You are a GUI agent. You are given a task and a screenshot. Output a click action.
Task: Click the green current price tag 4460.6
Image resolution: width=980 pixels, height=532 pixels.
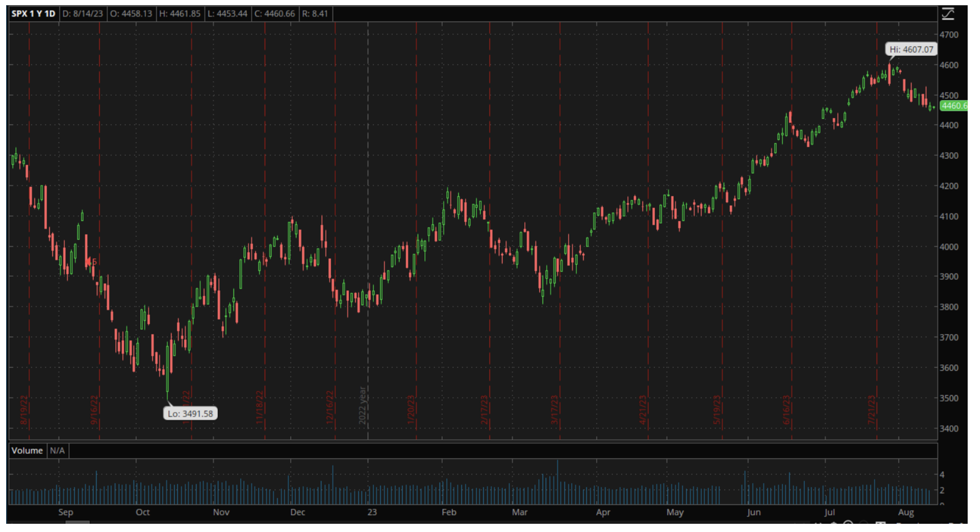(954, 105)
